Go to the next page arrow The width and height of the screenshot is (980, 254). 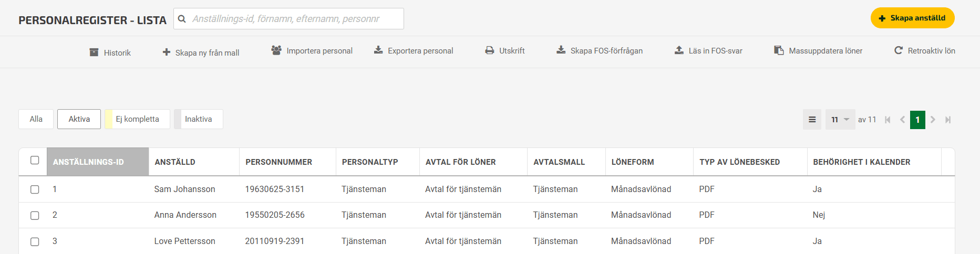933,120
